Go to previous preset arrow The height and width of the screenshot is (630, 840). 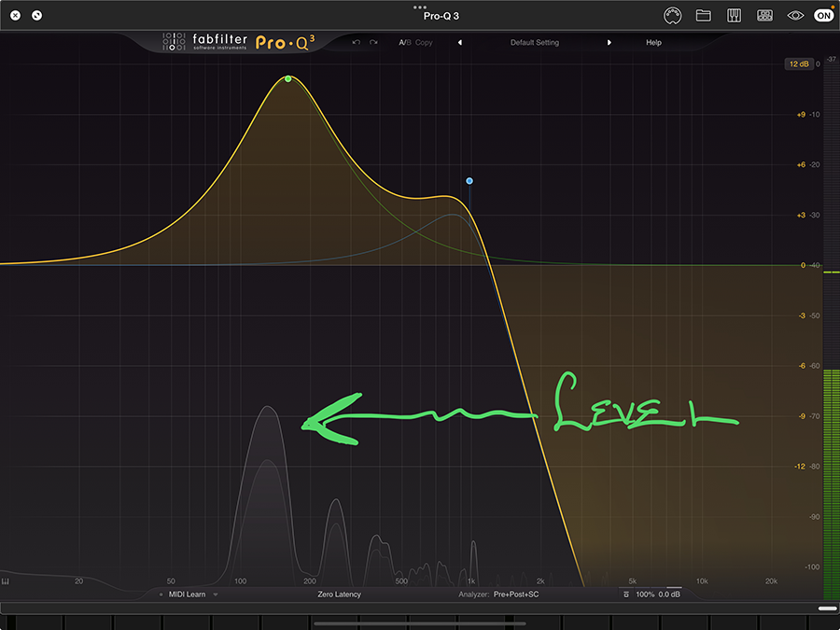coord(459,42)
